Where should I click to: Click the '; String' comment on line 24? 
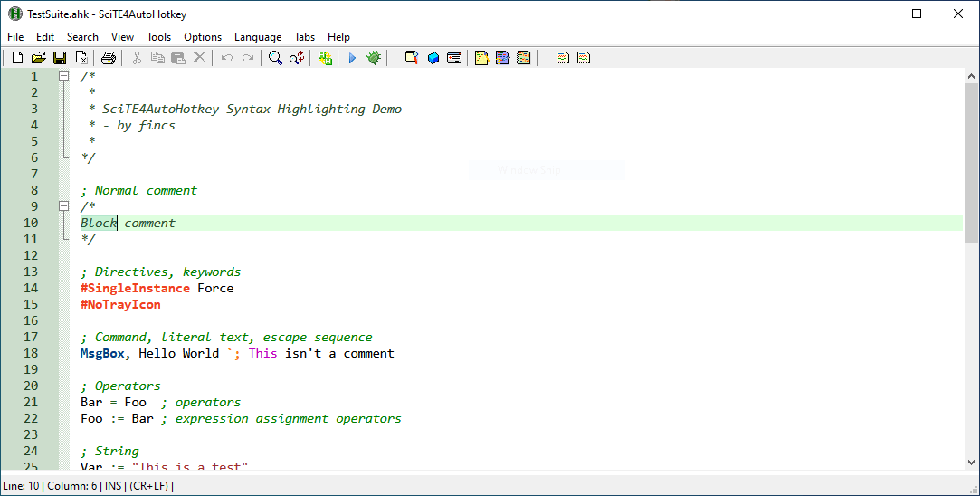(x=110, y=451)
